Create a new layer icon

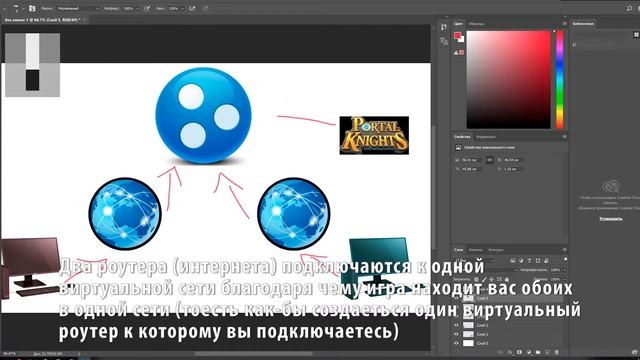pos(547,352)
